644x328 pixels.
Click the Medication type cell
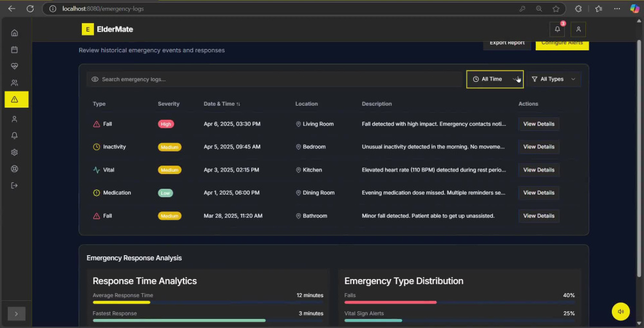coord(111,193)
